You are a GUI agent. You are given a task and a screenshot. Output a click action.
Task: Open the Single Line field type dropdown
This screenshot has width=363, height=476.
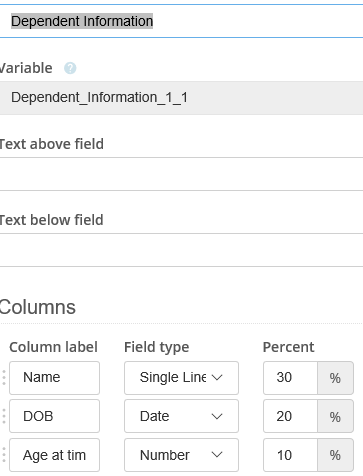181,378
